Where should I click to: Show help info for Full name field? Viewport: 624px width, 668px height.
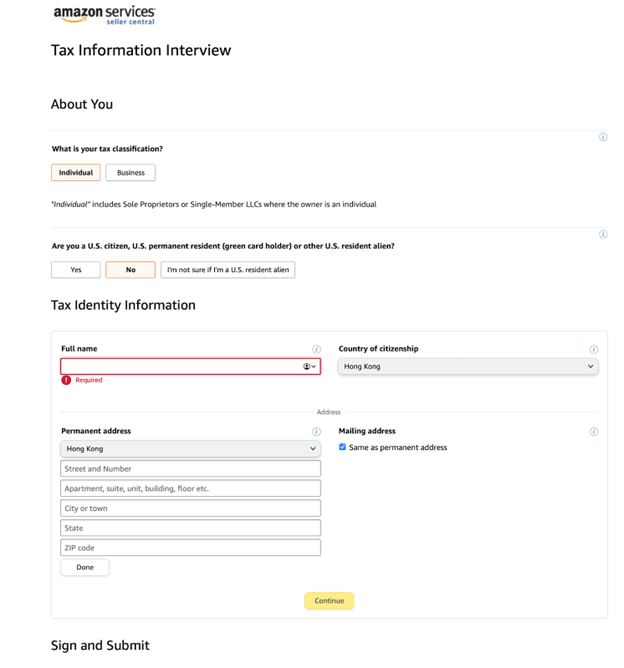coord(316,349)
